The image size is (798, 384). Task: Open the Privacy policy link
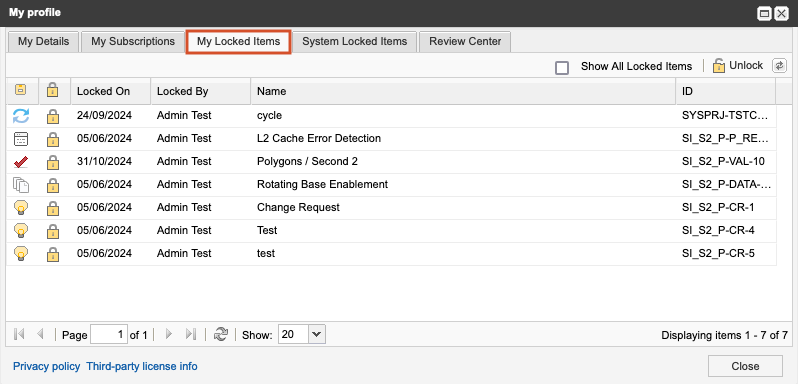point(46,366)
